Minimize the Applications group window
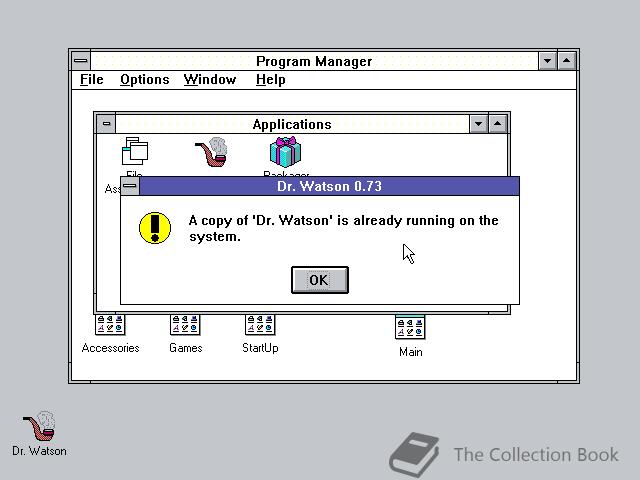Image resolution: width=640 pixels, height=480 pixels. 478,124
